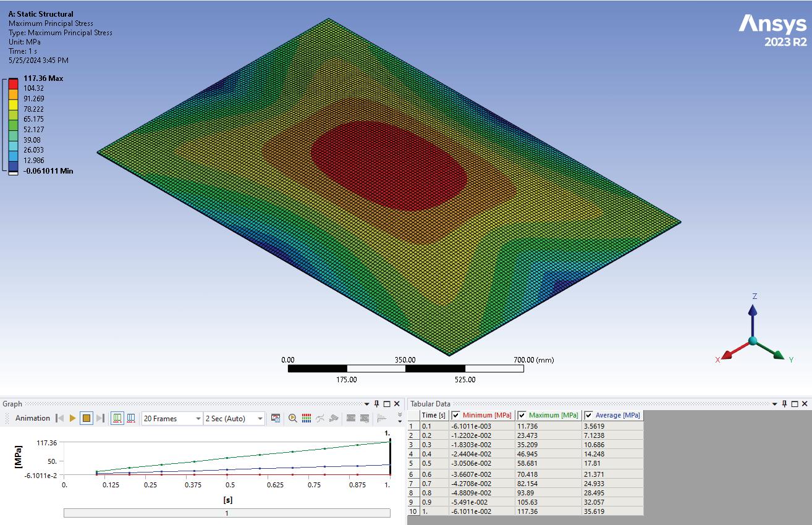Click the -0.061011 Min legend value
Image resolution: width=812 pixels, height=525 pixels.
pyautogui.click(x=48, y=170)
